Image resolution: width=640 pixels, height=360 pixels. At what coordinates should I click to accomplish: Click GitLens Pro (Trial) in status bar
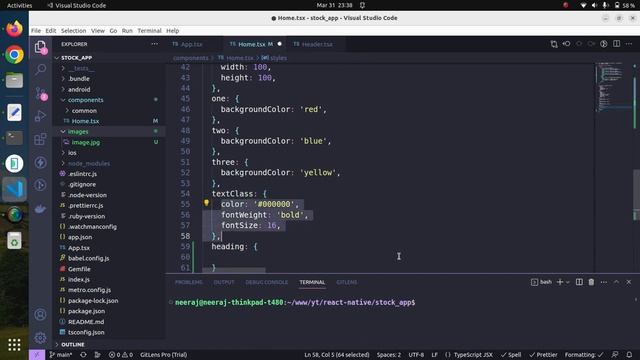(163, 355)
